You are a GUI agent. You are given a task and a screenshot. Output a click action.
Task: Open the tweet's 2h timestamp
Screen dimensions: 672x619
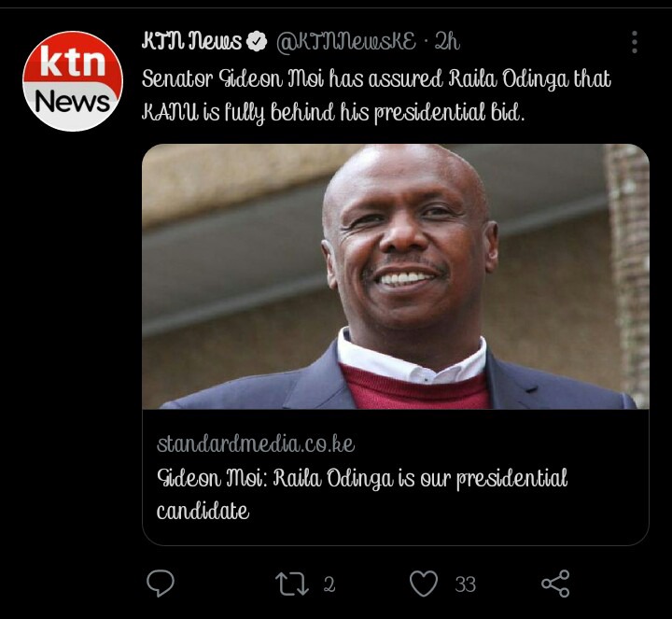pos(447,42)
